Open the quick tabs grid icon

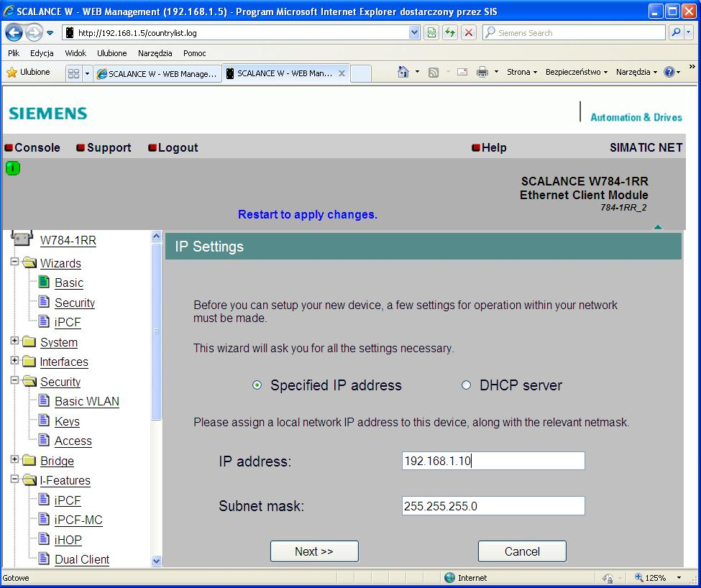(74, 73)
